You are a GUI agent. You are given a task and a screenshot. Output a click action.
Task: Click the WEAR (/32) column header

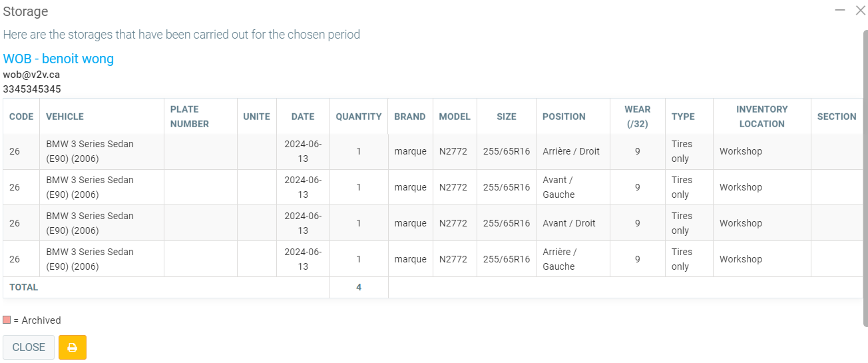[x=637, y=117]
